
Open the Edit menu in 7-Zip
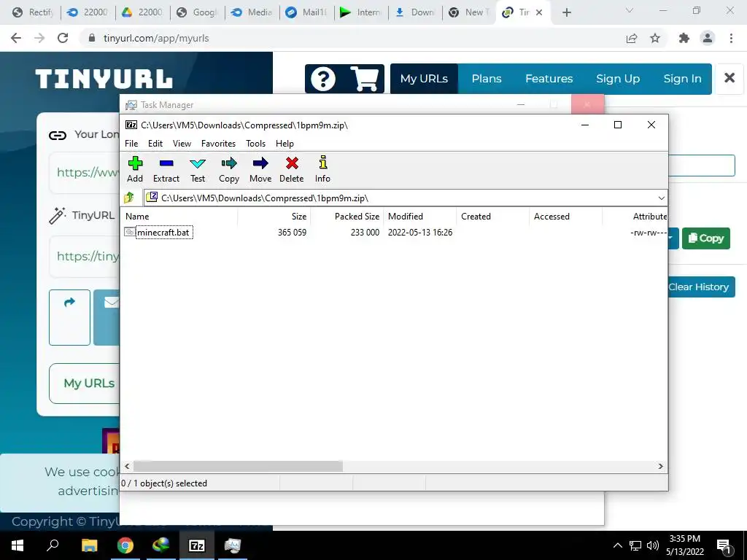pyautogui.click(x=155, y=144)
